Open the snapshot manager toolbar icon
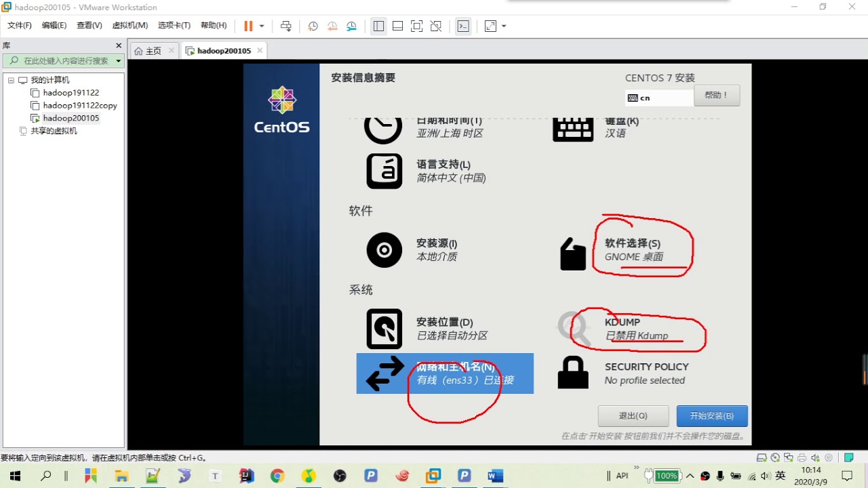Screen dimensions: 868x488 351,26
